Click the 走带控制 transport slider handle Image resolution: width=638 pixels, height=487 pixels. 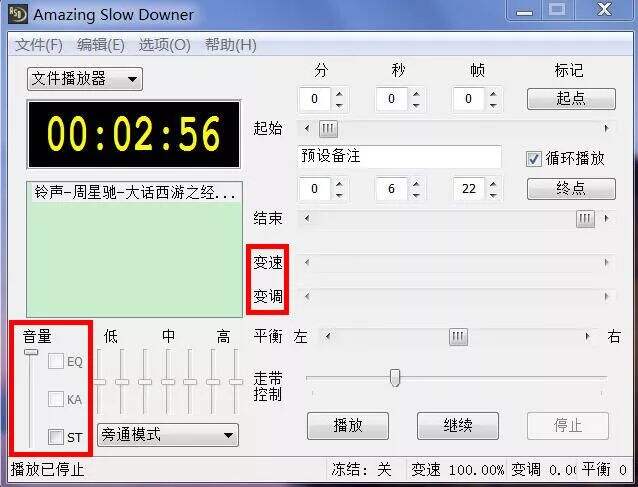(395, 378)
